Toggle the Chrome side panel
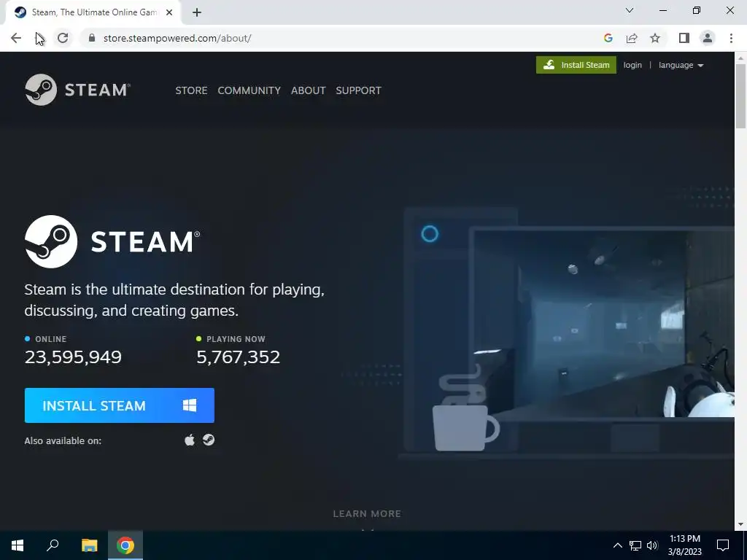The height and width of the screenshot is (560, 747). click(684, 38)
